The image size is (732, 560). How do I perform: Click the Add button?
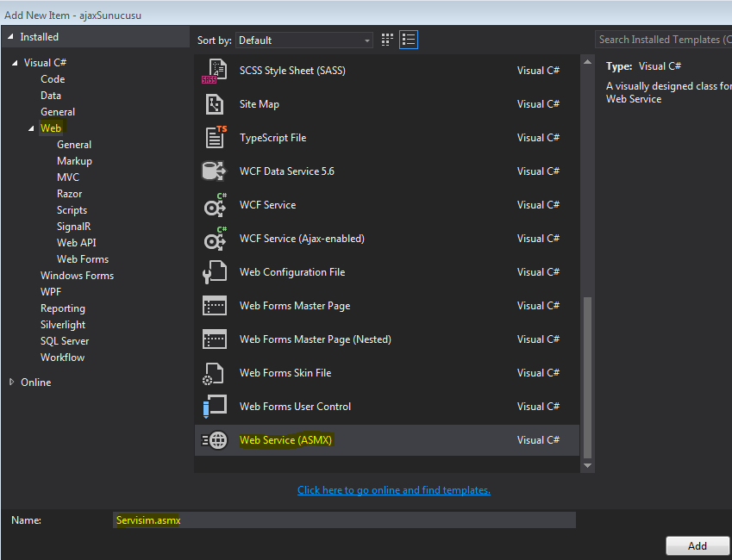coord(698,546)
